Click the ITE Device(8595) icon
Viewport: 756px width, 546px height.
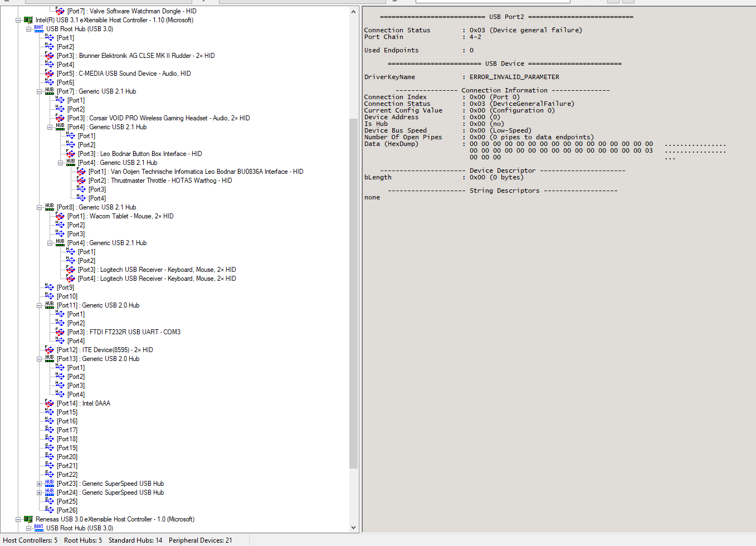point(49,350)
